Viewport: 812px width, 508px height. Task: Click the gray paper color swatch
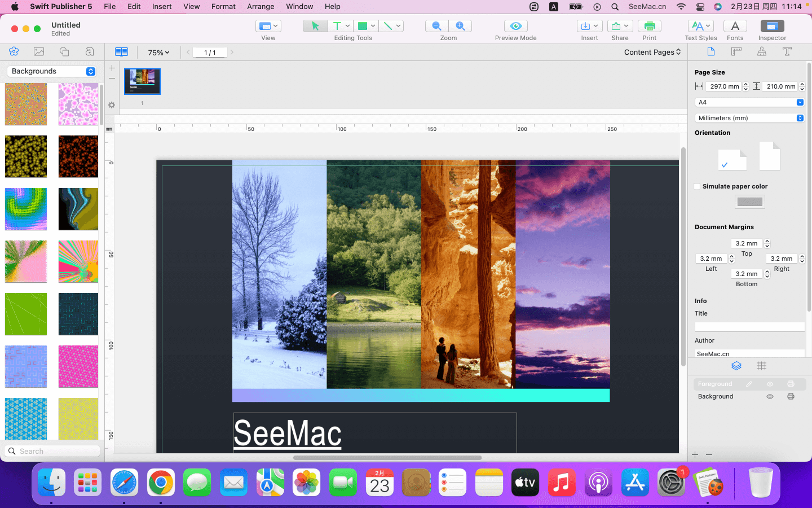click(749, 202)
